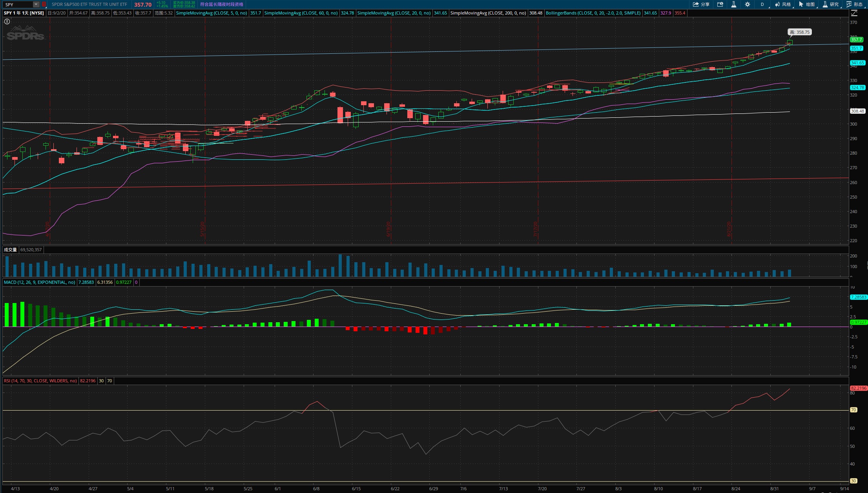The width and height of the screenshot is (868, 493).
Task: Open the D timeframe dropdown
Action: 763,4
